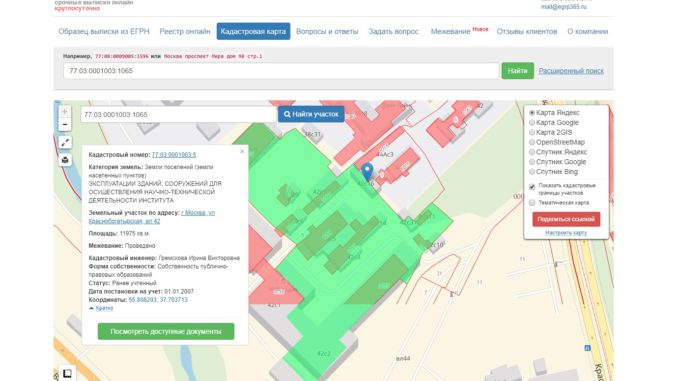Click the Межевание: Проведено text
678x381 pixels.
coord(122,246)
